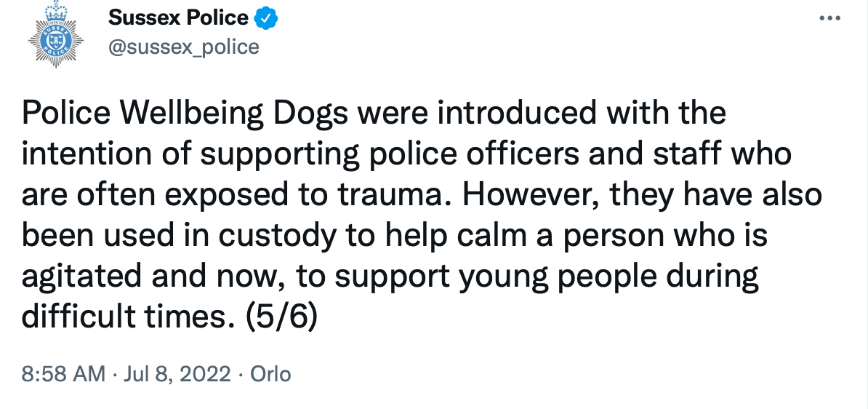Click the crown atop the police crest

pos(55,10)
